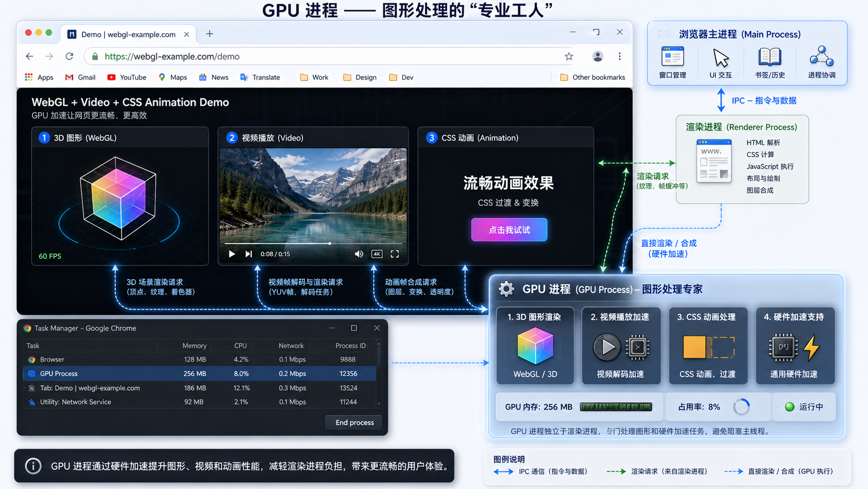Select Utility: Network Service row
The image size is (868, 489).
199,402
